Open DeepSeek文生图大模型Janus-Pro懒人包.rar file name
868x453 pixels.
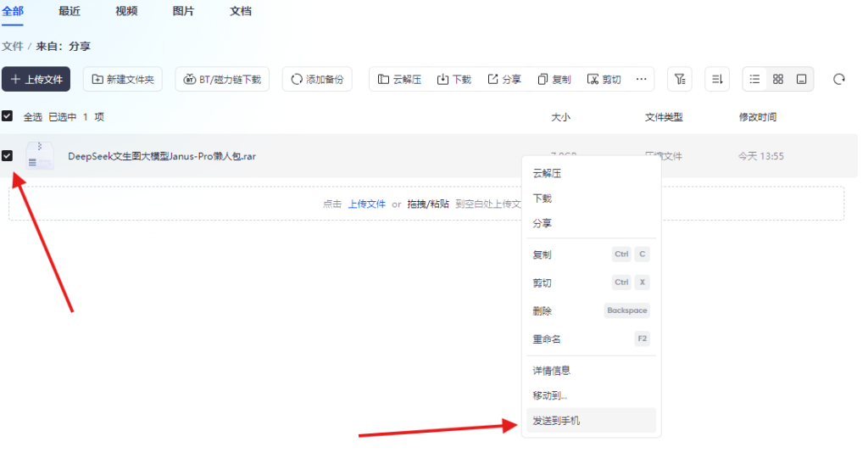click(x=162, y=156)
